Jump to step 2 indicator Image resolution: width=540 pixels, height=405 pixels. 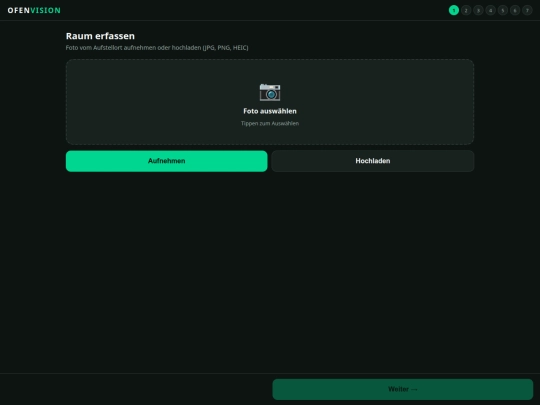(x=466, y=10)
